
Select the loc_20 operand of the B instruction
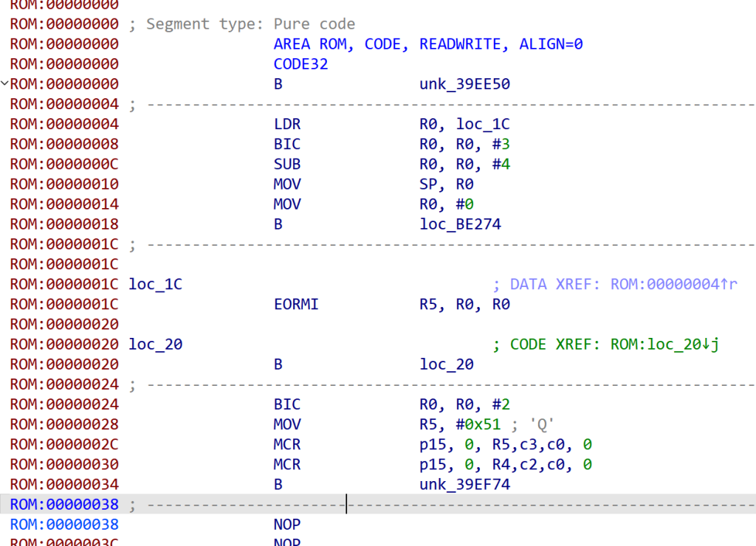pyautogui.click(x=446, y=364)
